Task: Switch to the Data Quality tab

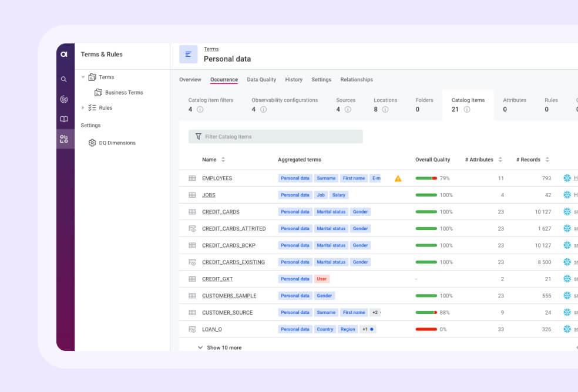Action: [x=261, y=80]
